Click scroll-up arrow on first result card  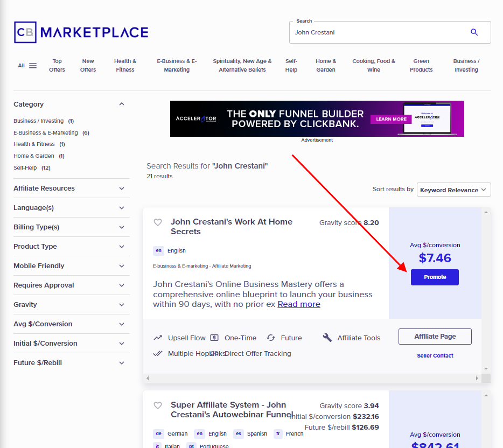coord(486,212)
